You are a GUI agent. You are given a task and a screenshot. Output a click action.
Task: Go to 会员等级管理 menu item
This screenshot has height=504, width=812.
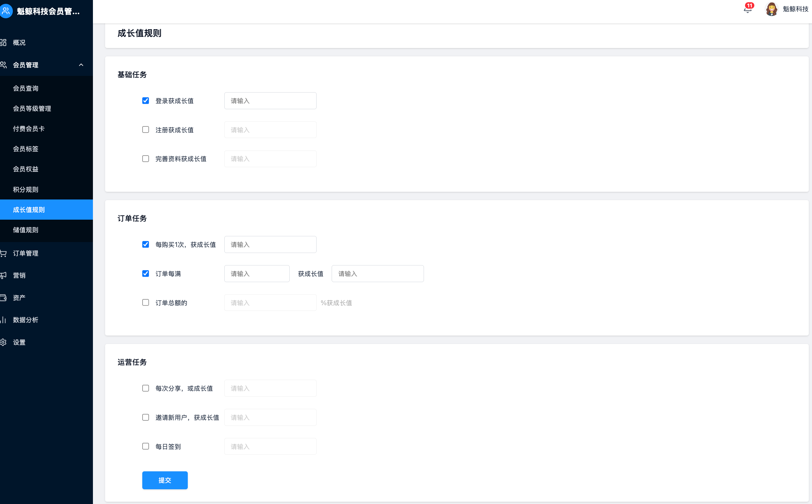(46, 109)
